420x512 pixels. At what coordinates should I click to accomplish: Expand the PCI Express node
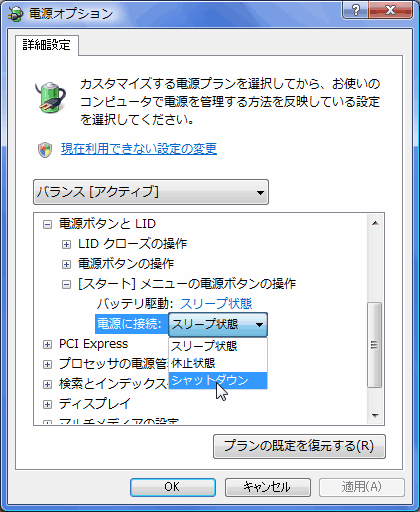[47, 344]
